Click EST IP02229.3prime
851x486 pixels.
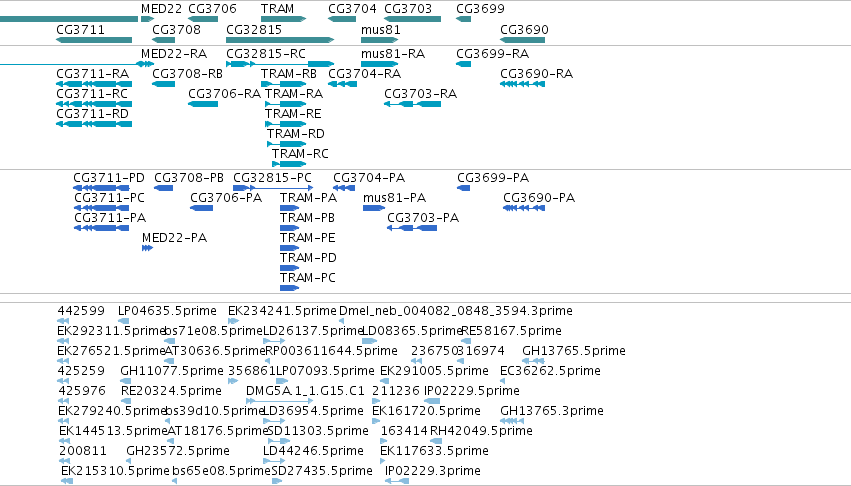pyautogui.click(x=433, y=471)
